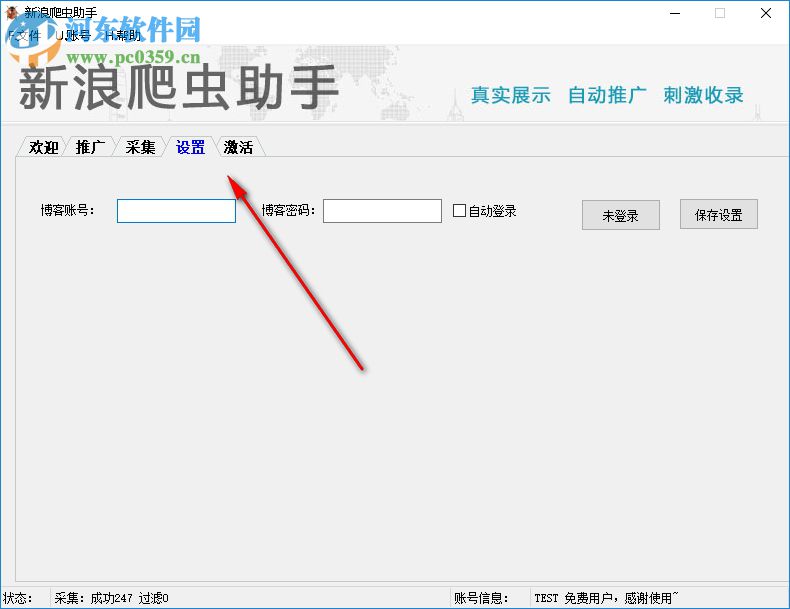Viewport: 790px width, 609px height.
Task: Click the 采集: 成功247 过滤0 status text
Action: (111, 598)
